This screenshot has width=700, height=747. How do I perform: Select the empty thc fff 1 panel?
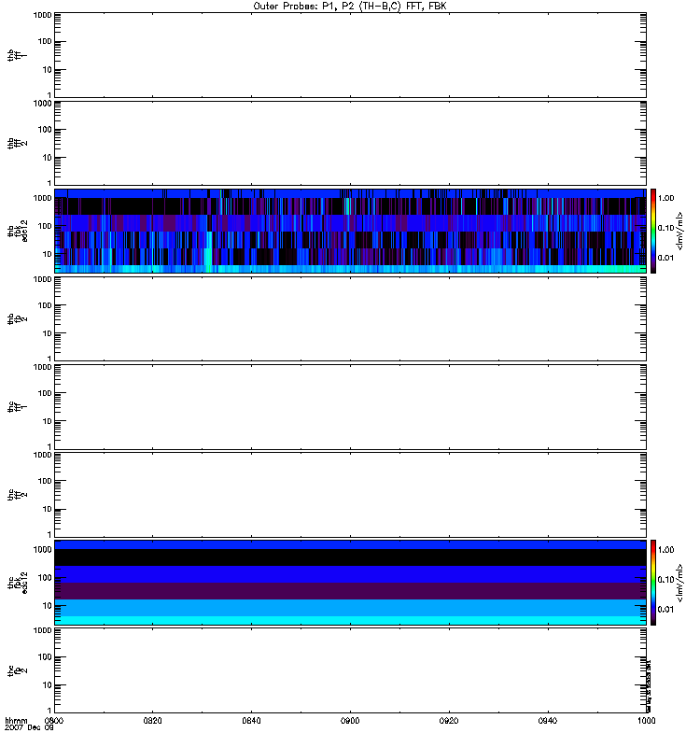click(x=350, y=406)
